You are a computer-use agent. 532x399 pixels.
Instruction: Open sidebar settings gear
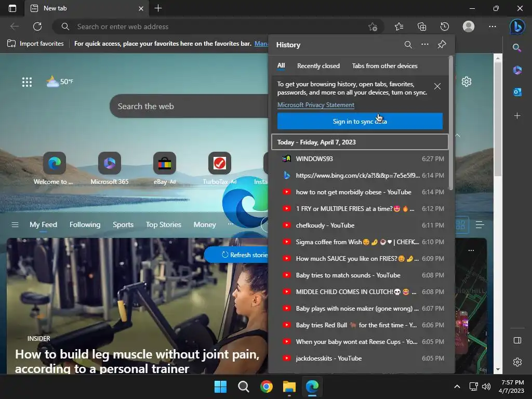tap(517, 362)
